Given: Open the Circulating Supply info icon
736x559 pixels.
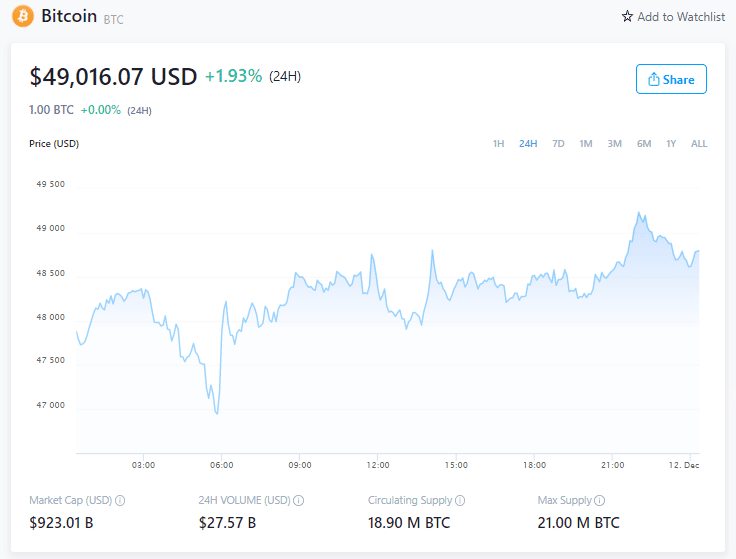Looking at the screenshot, I should click(460, 500).
